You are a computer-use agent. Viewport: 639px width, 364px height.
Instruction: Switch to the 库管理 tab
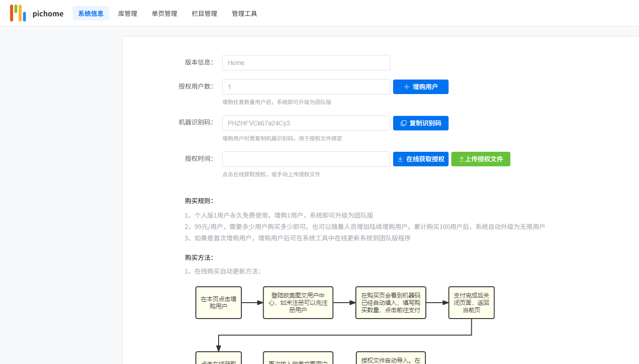[128, 14]
